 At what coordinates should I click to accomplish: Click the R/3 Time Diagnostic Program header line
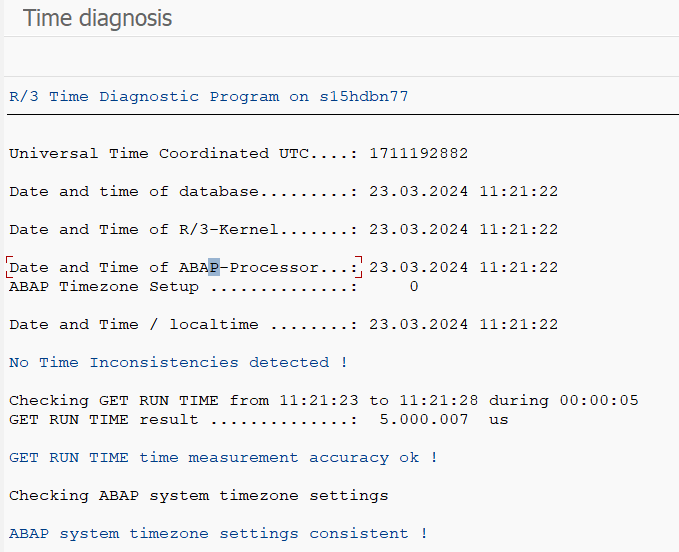pyautogui.click(x=208, y=97)
